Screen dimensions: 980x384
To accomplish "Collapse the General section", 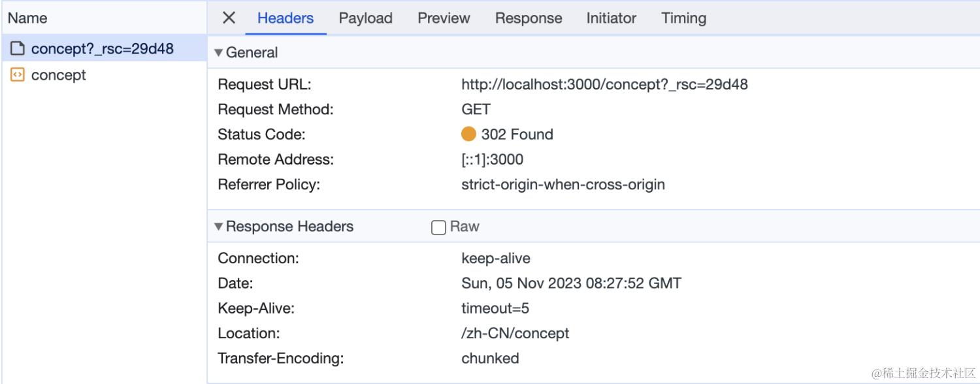I will point(219,53).
